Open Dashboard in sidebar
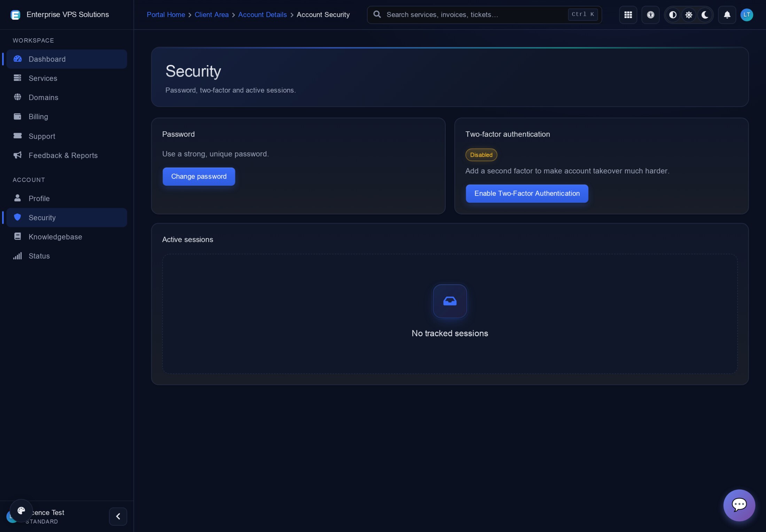 click(67, 59)
